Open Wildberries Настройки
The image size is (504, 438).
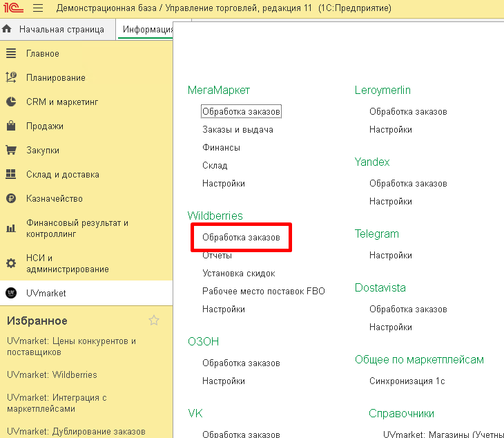pyautogui.click(x=224, y=309)
